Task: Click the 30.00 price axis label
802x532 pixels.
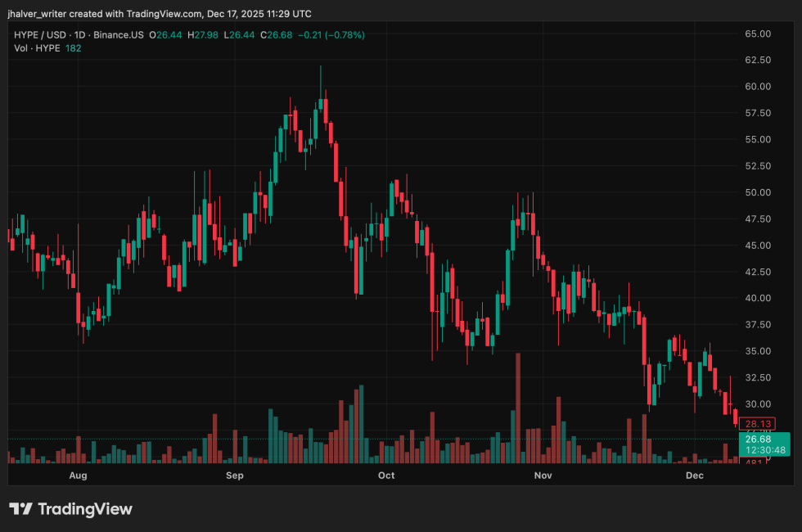Action: [x=759, y=404]
